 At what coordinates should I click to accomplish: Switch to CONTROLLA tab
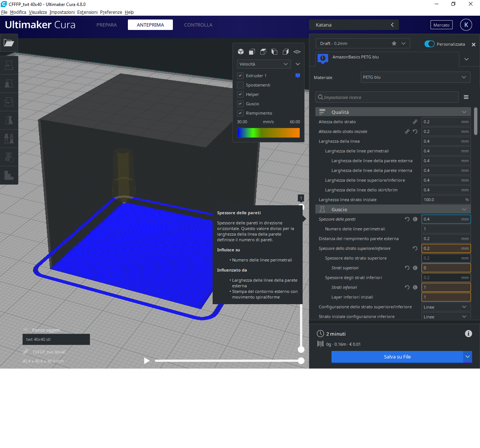point(198,25)
